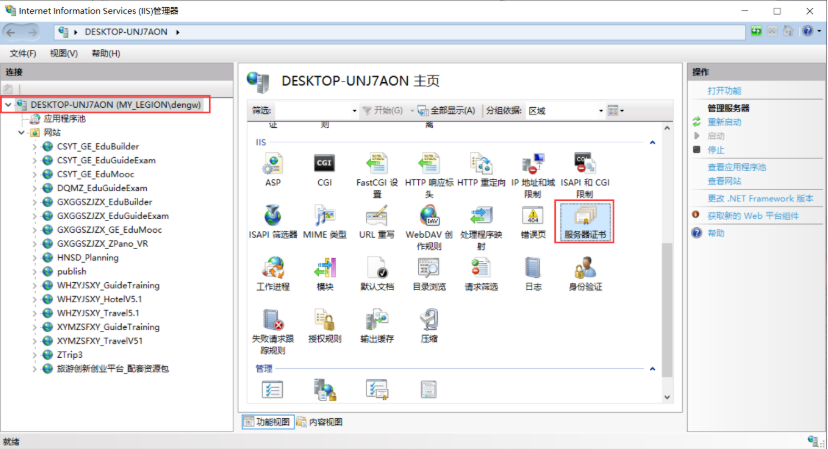The image size is (828, 449).
Task: Collapse the IIS group section
Action: (652, 143)
